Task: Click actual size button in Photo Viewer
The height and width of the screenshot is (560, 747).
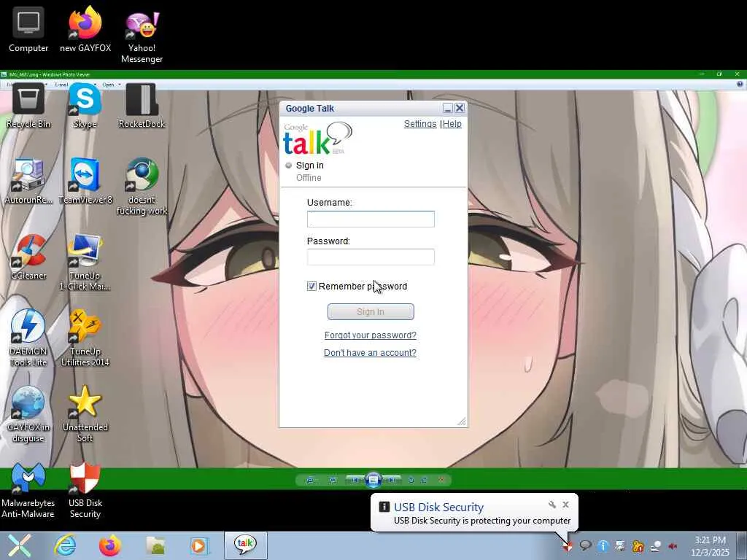Action: coord(333,481)
